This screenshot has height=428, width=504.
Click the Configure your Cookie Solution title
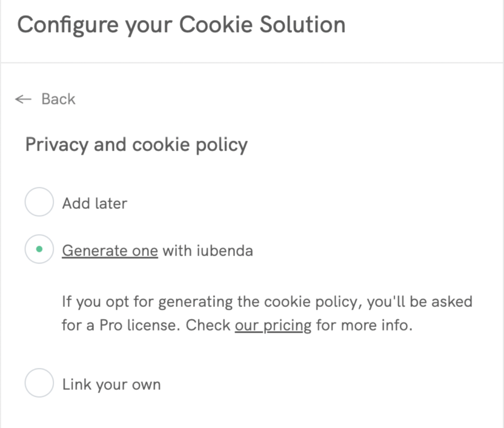[x=181, y=25]
